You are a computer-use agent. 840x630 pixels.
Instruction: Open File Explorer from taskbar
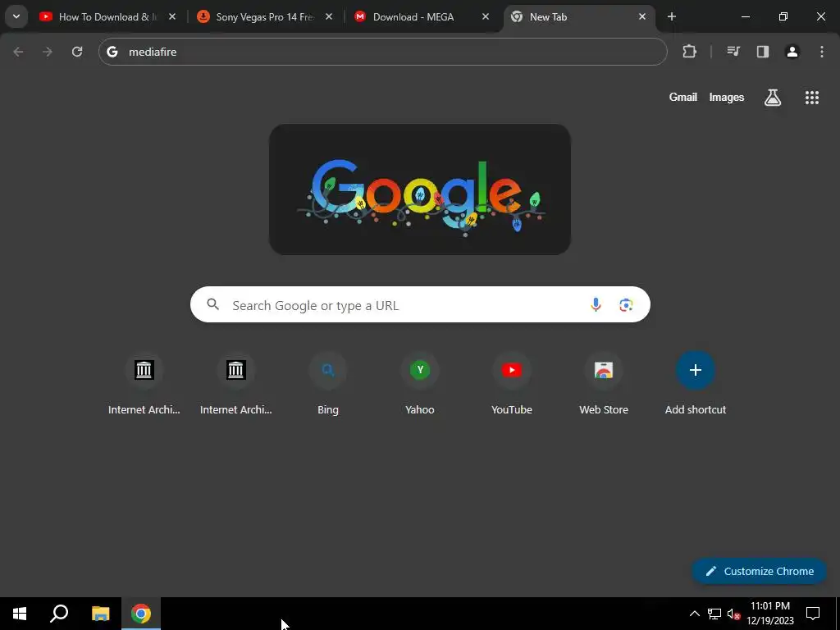101,614
